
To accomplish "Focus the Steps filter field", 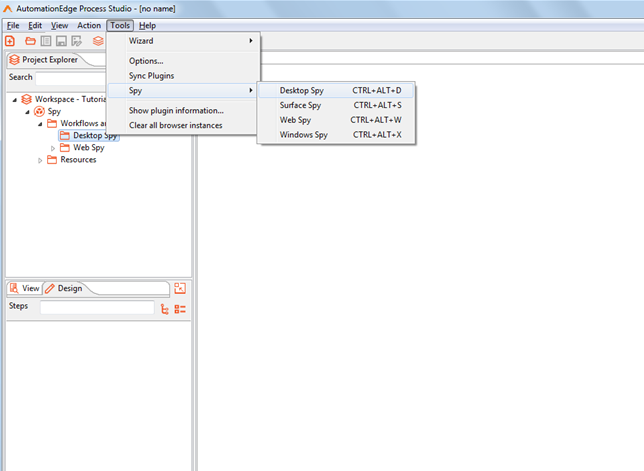I will (97, 307).
